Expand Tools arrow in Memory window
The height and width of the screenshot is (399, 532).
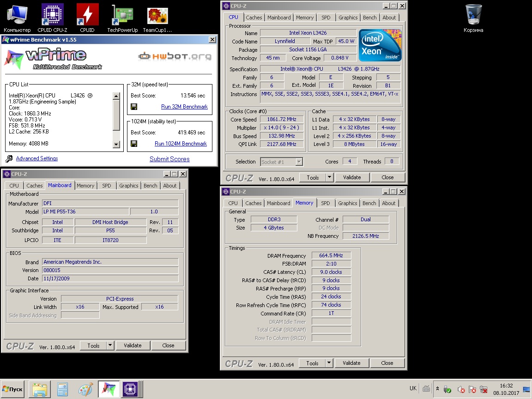tap(329, 363)
